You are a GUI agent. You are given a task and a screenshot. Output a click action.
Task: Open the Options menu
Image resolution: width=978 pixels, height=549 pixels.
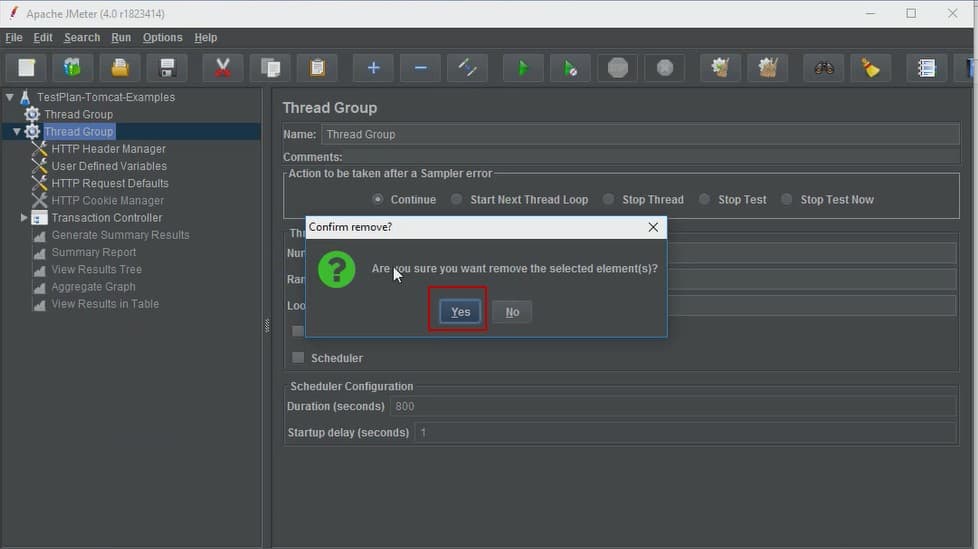click(162, 38)
